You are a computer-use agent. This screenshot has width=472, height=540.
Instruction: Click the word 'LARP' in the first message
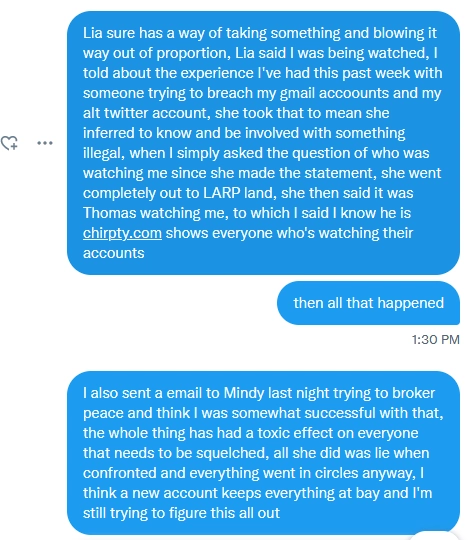222,193
